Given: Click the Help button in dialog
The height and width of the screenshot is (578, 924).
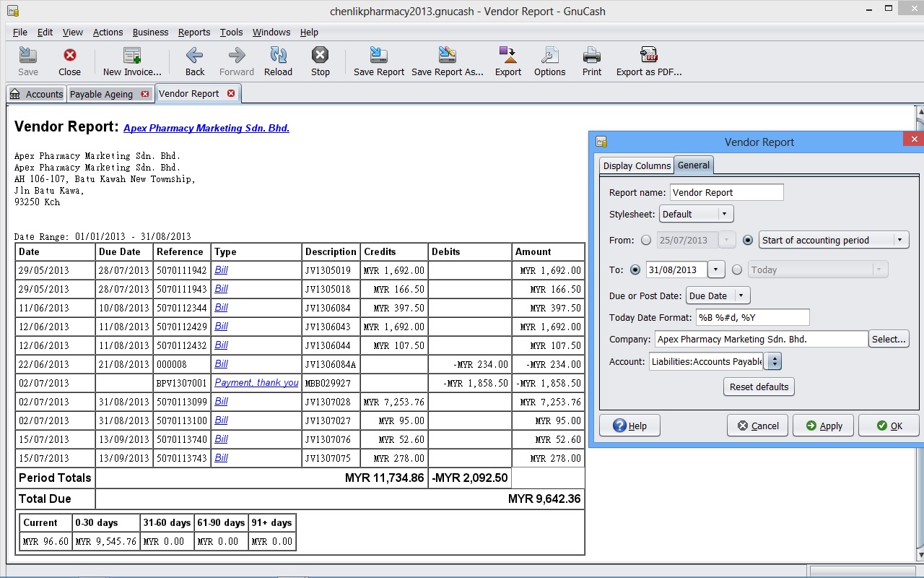Looking at the screenshot, I should (x=629, y=426).
